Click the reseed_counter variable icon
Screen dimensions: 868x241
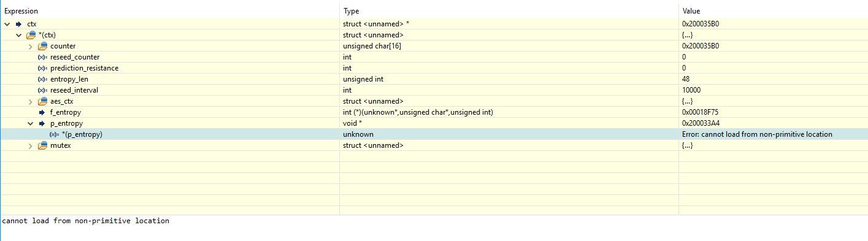click(42, 57)
